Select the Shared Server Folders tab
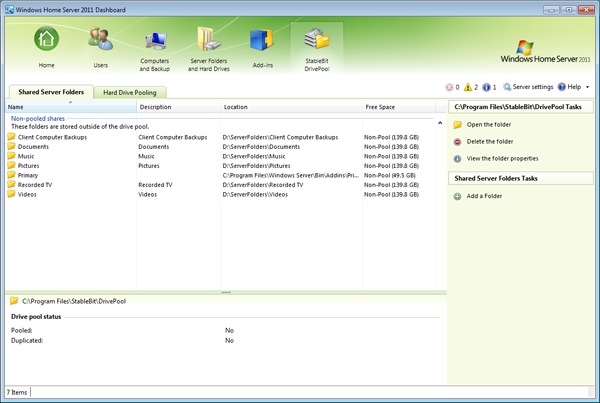 tap(49, 93)
